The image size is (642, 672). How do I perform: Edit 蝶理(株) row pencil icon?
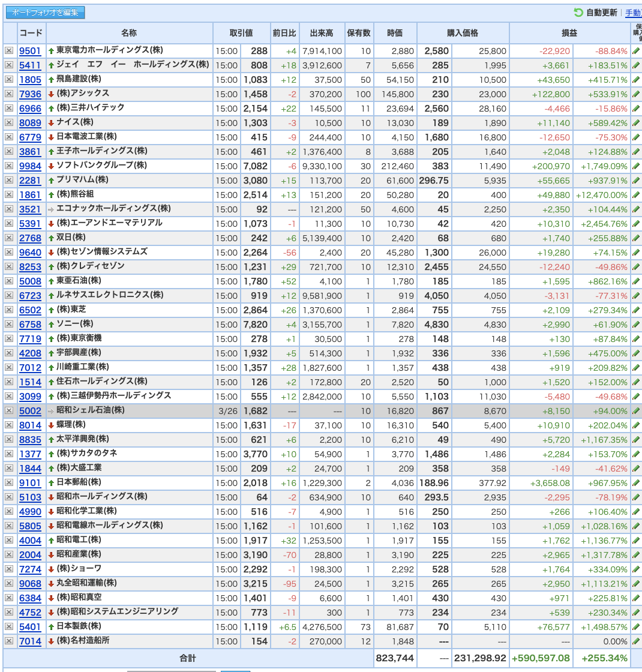(636, 425)
